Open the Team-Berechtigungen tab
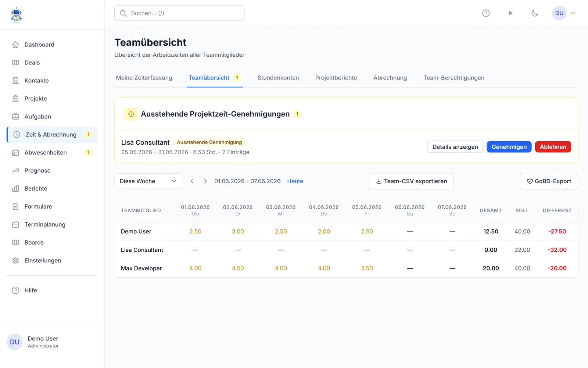Screen dimensions: 588x368 coord(454,78)
